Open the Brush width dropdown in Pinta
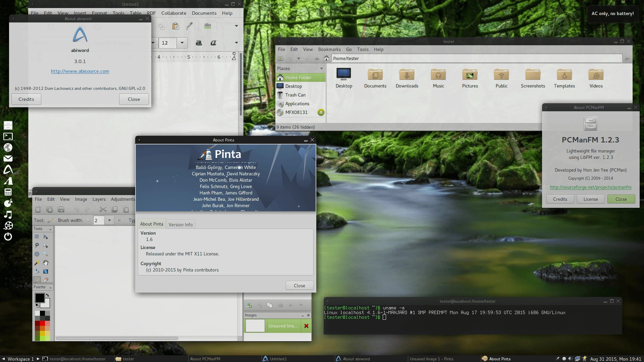This screenshot has width=644, height=362. pos(109,220)
